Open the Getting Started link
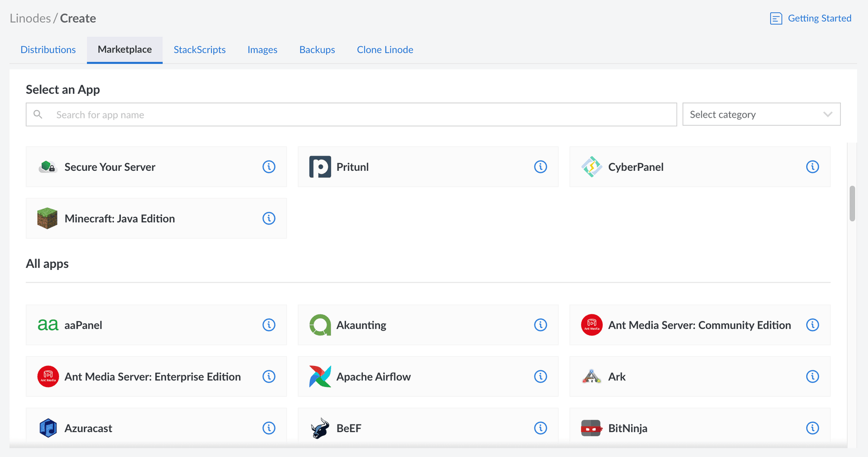This screenshot has height=457, width=868. [820, 18]
